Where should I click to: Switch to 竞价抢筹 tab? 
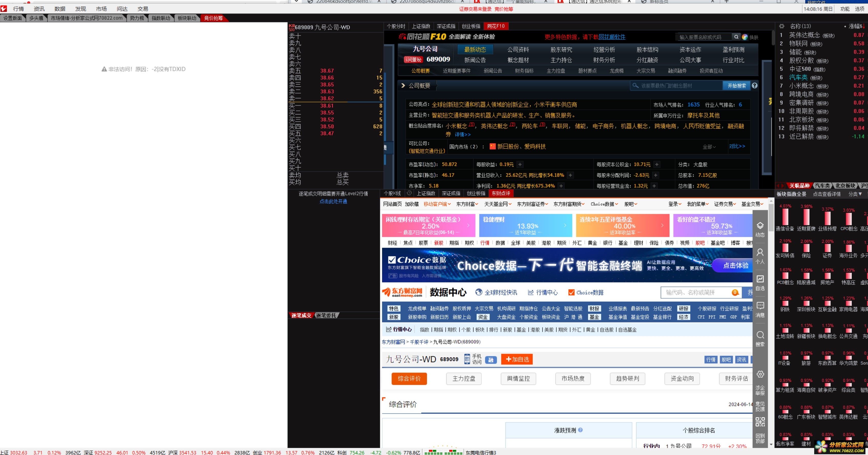coord(213,18)
